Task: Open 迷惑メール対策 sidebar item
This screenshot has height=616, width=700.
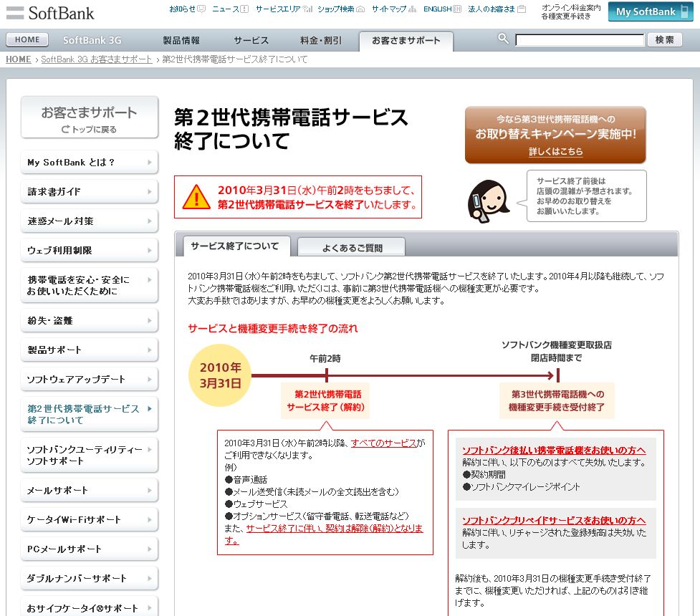Action: pos(90,221)
